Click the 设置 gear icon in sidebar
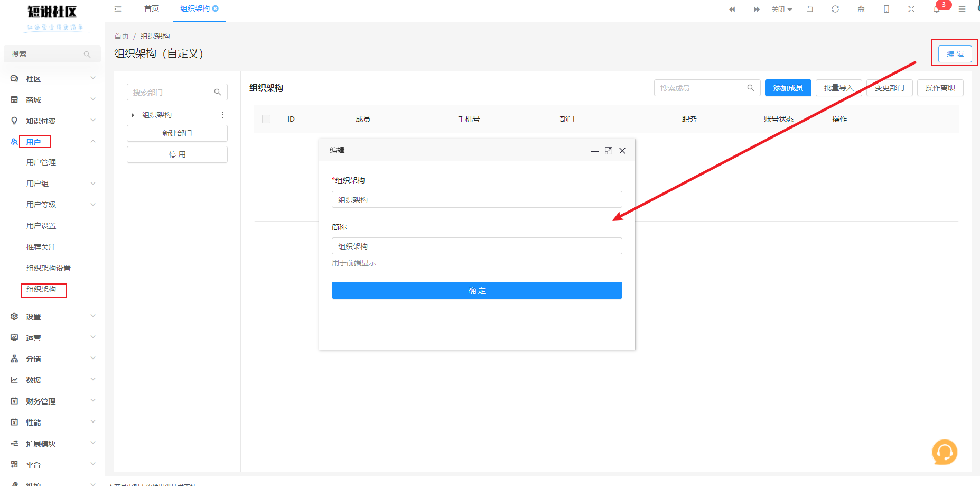Image resolution: width=980 pixels, height=486 pixels. click(x=14, y=316)
